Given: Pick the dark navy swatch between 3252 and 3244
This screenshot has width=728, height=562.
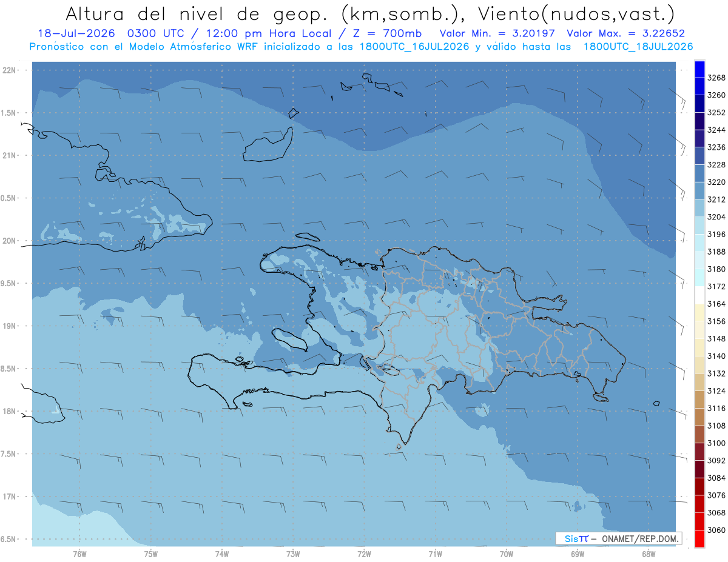Looking at the screenshot, I should [x=699, y=121].
